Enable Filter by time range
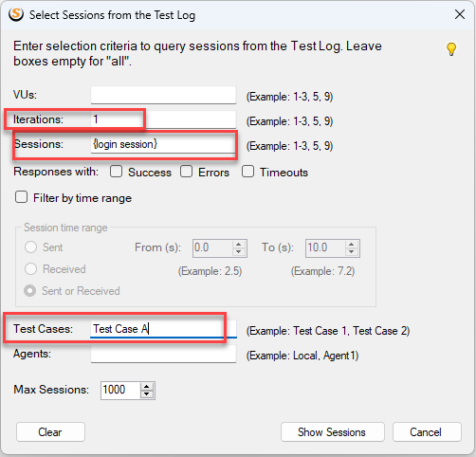 (x=21, y=197)
